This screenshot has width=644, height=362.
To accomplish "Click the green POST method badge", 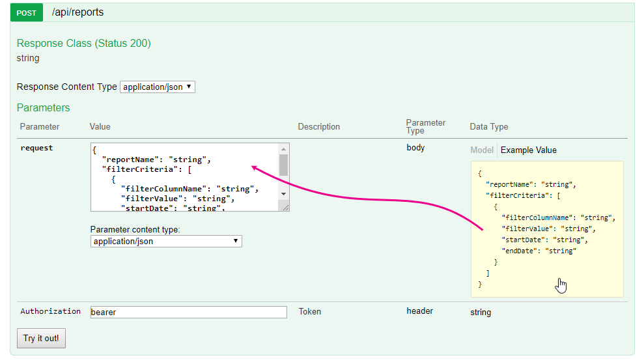I will coord(27,13).
